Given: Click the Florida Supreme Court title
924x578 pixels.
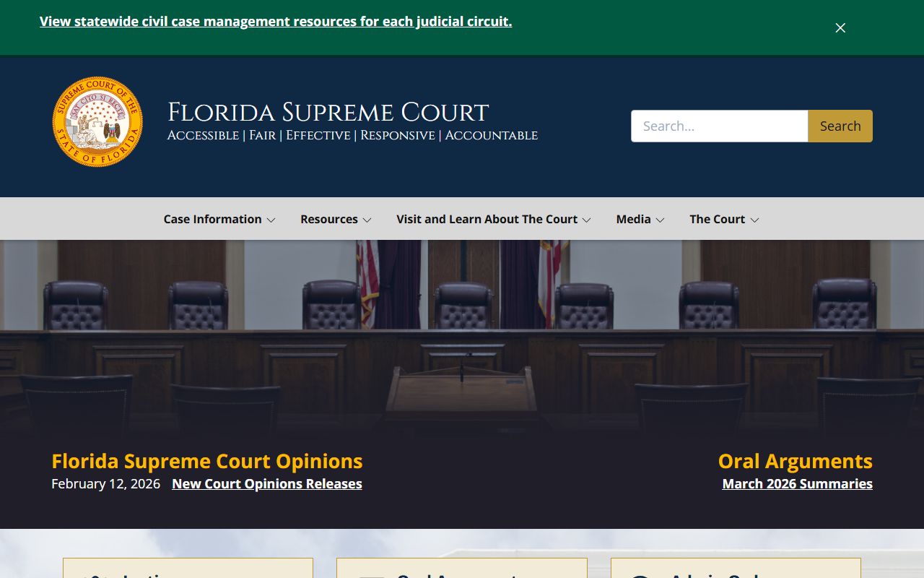Looking at the screenshot, I should tap(328, 112).
